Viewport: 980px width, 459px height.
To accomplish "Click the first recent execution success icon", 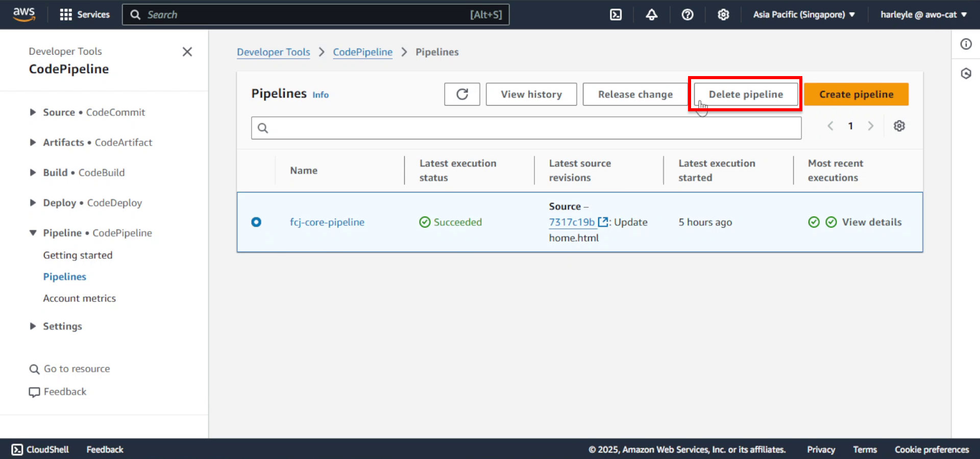I will tap(814, 222).
